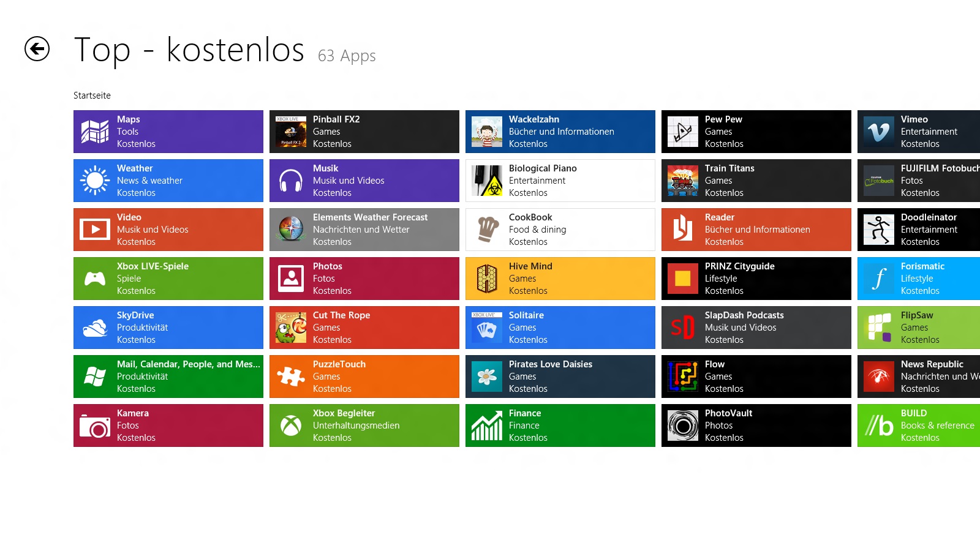Screen dimensions: 980x551
Task: Click the 'Hive Mind' title text
Action: [x=530, y=266]
